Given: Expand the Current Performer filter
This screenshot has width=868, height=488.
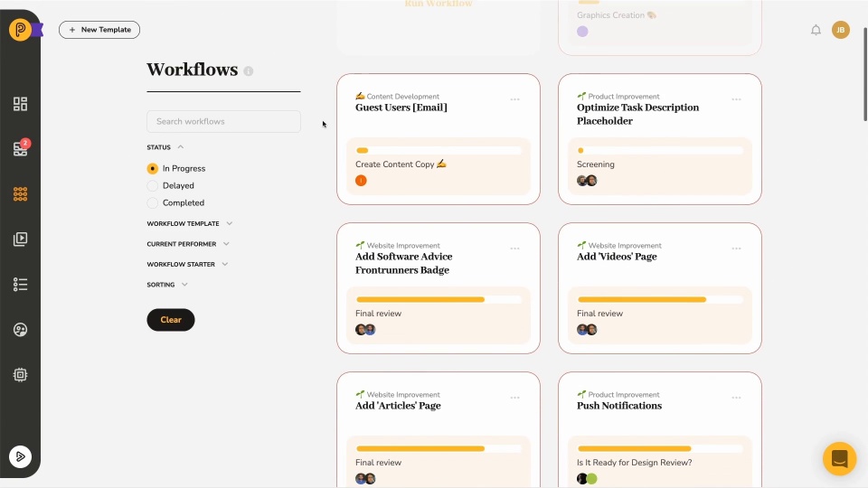Looking at the screenshot, I should [188, 244].
